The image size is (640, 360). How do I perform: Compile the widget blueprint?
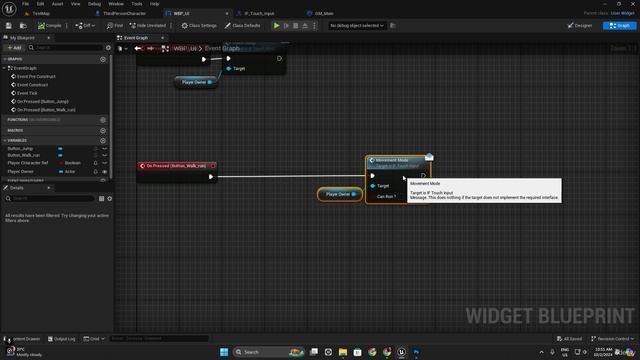point(49,26)
